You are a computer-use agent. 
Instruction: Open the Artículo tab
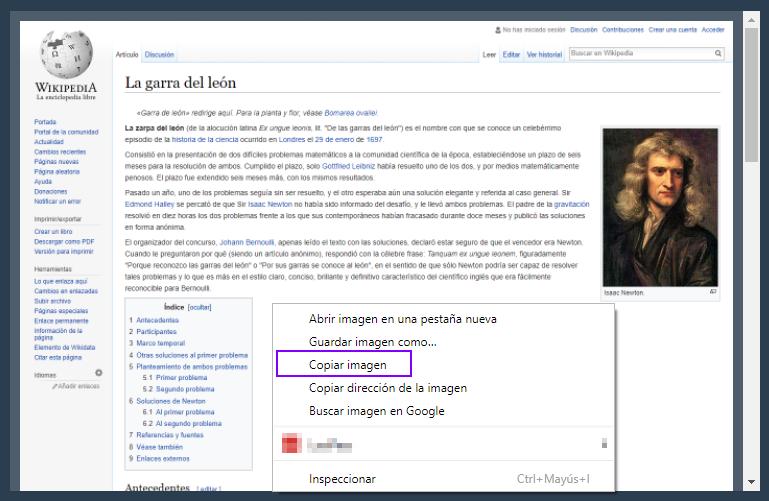point(127,54)
